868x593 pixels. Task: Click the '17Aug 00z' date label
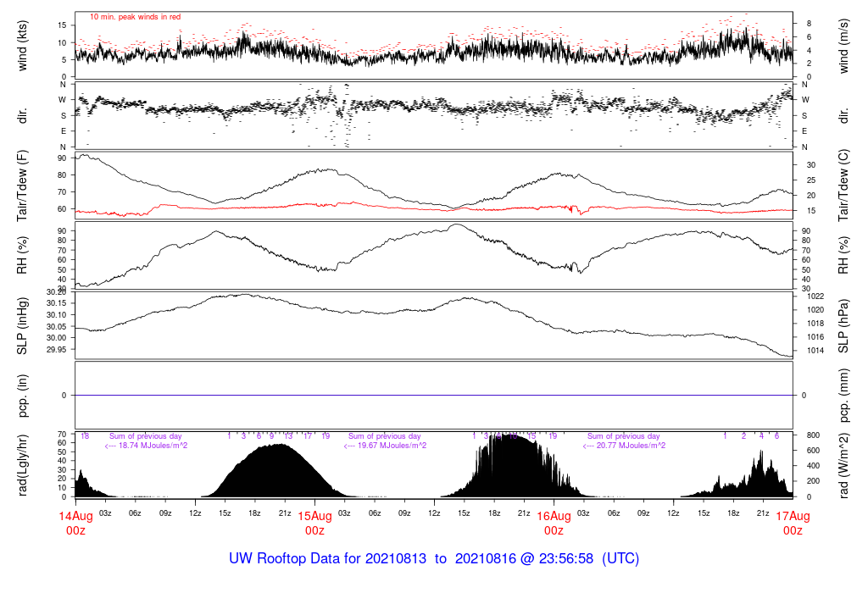793,524
